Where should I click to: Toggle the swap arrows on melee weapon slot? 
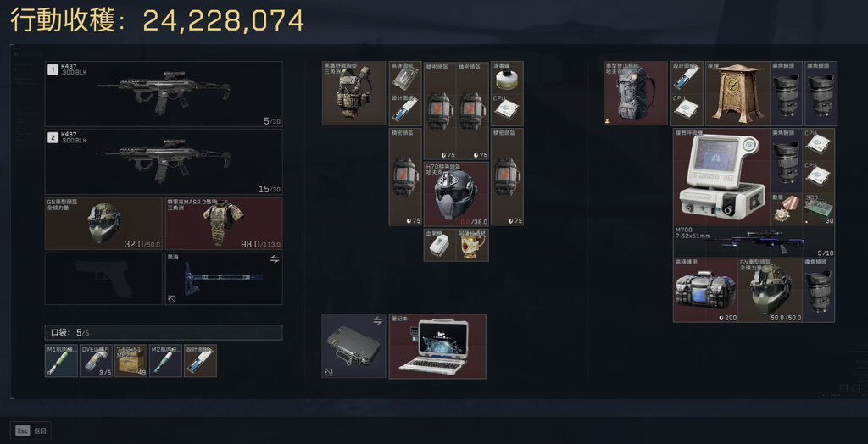click(275, 259)
